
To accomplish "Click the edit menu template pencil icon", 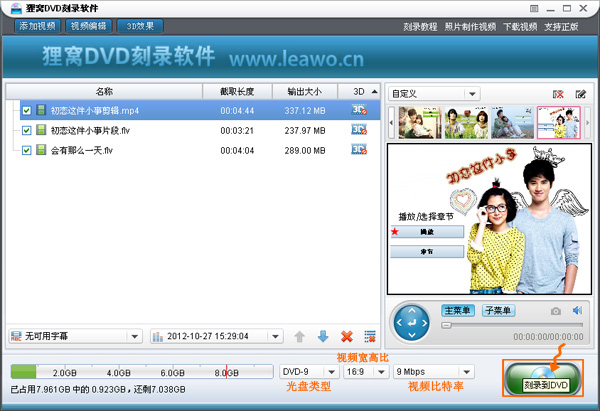I will (581, 94).
